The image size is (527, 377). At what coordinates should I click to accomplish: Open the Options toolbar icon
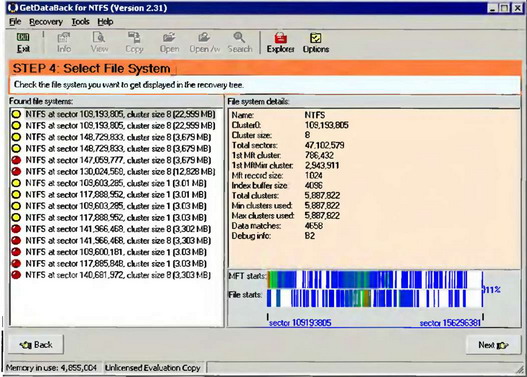tap(316, 43)
